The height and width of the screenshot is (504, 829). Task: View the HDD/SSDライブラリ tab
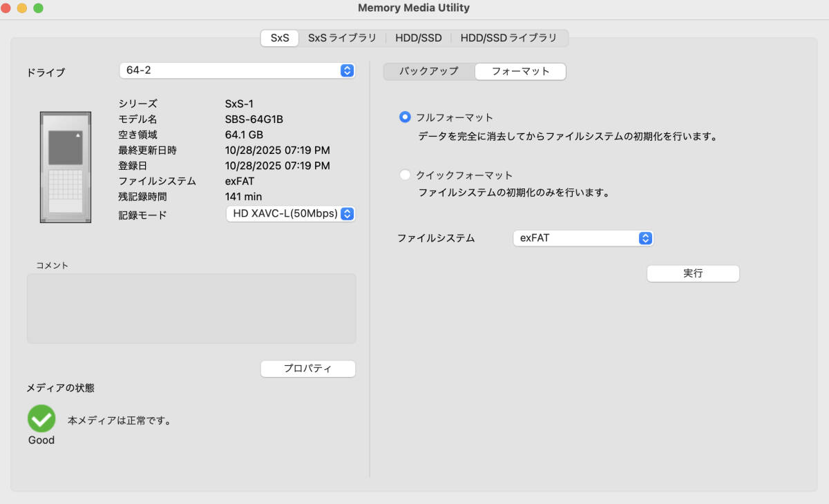(x=509, y=38)
